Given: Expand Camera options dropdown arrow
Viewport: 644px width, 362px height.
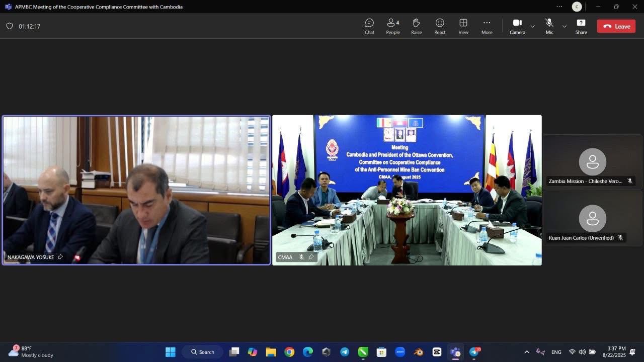Looking at the screenshot, I should [532, 26].
